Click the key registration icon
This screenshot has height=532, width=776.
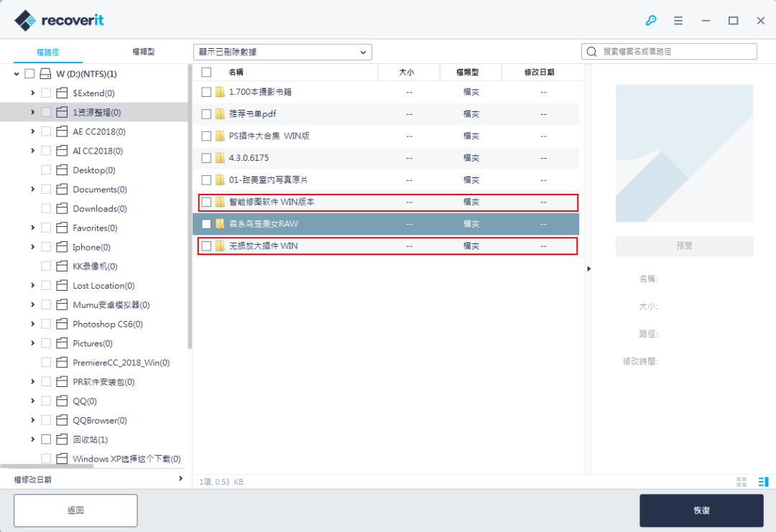coord(651,20)
